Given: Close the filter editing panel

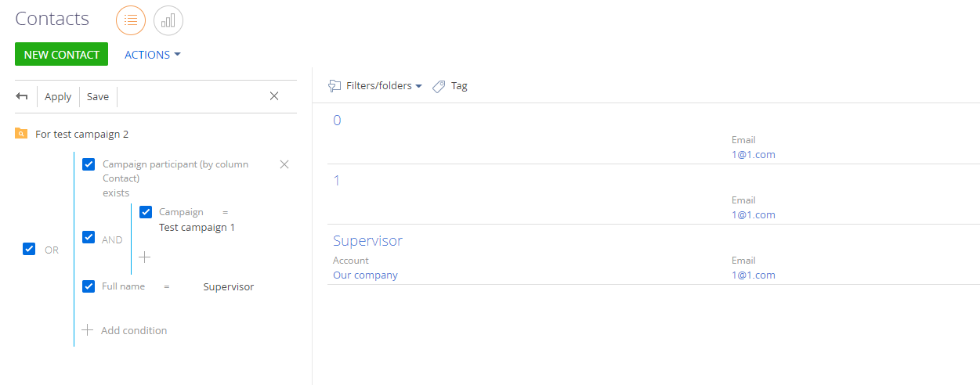Looking at the screenshot, I should coord(274,96).
